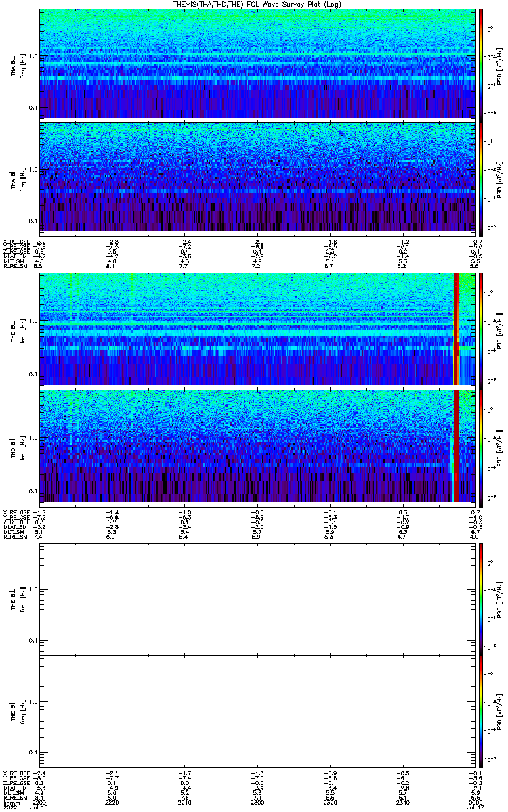Click the "2320" time label on bottom axis

point(330,802)
